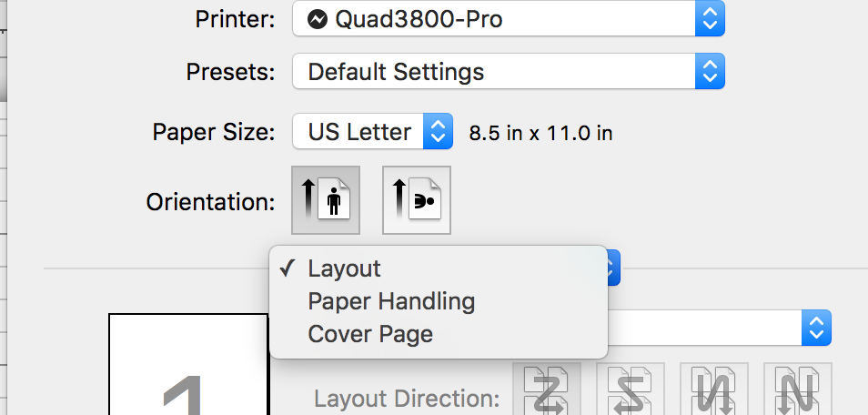
Task: Click the blue arrows right of the Layout menu
Action: coord(614,268)
